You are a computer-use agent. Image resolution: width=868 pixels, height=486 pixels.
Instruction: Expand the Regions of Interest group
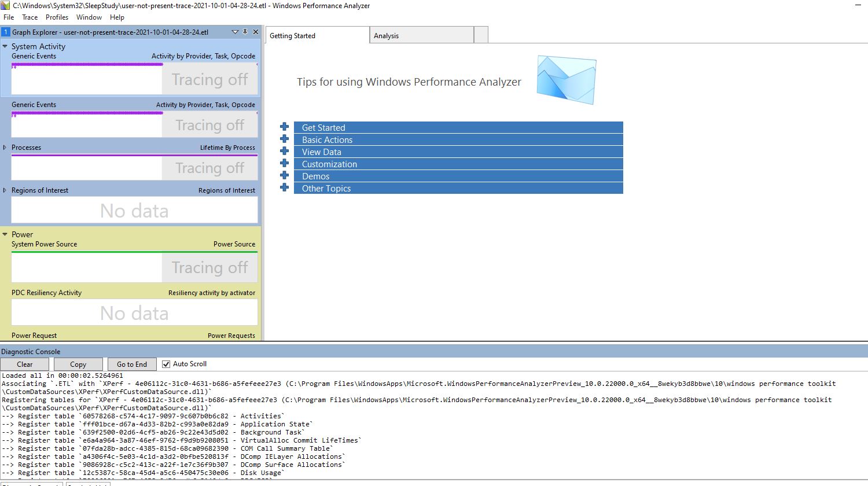point(5,190)
